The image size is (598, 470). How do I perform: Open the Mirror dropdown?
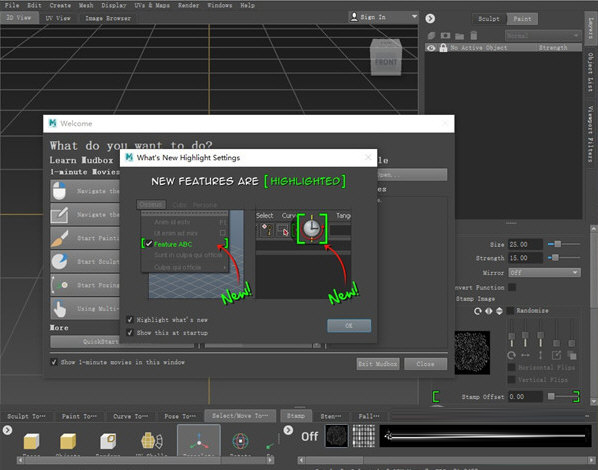point(544,273)
